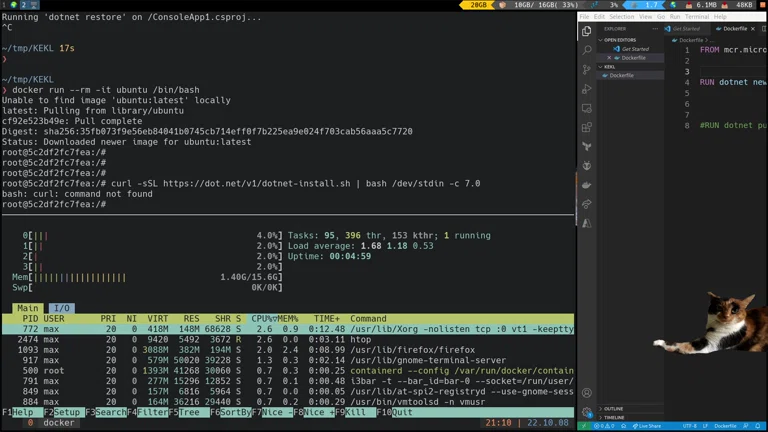Viewport: 768px width, 432px height.
Task: Open the Manage gear icon in VS Code
Action: pyautogui.click(x=586, y=412)
